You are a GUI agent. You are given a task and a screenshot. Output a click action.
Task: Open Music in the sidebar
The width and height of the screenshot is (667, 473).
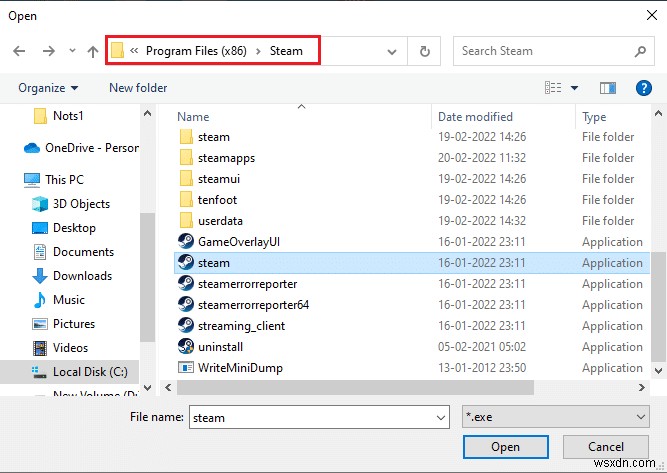click(x=59, y=300)
